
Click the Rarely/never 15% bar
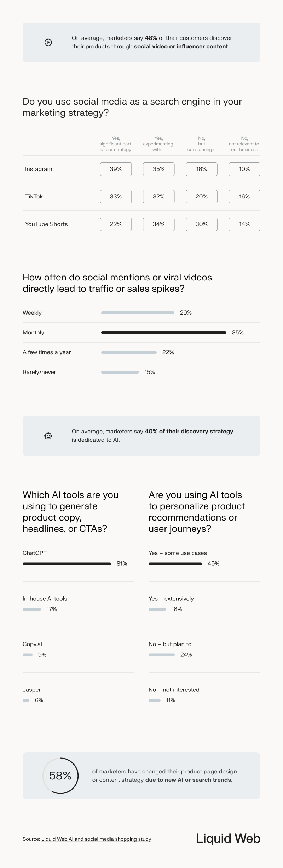[120, 372]
